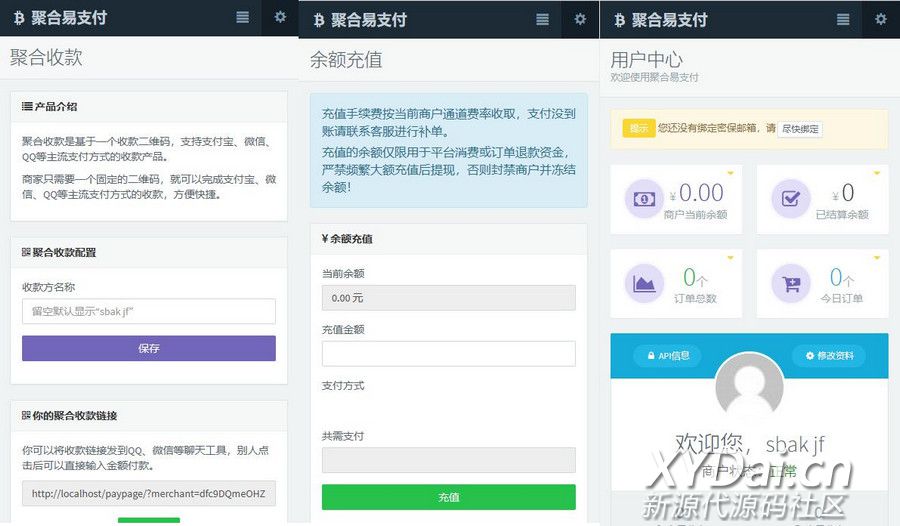
Task: Open the hamburger menu on the 聚合收款 page
Action: (x=243, y=18)
